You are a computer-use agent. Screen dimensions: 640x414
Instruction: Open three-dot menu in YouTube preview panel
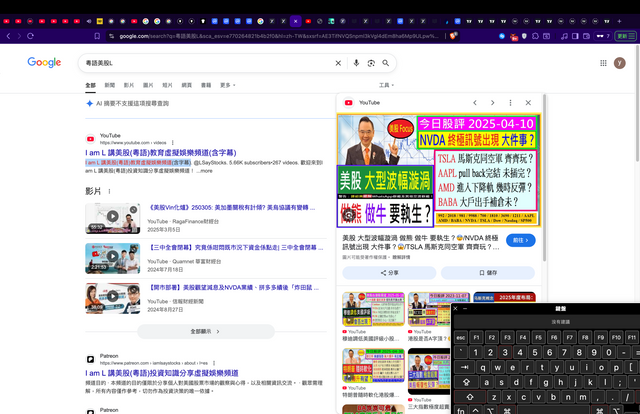click(510, 103)
